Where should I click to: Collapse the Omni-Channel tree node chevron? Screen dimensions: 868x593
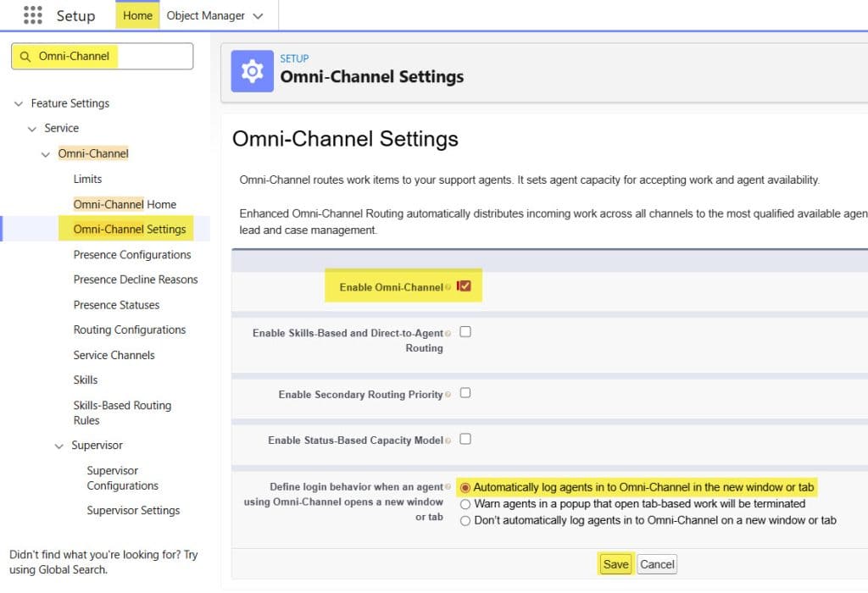46,154
